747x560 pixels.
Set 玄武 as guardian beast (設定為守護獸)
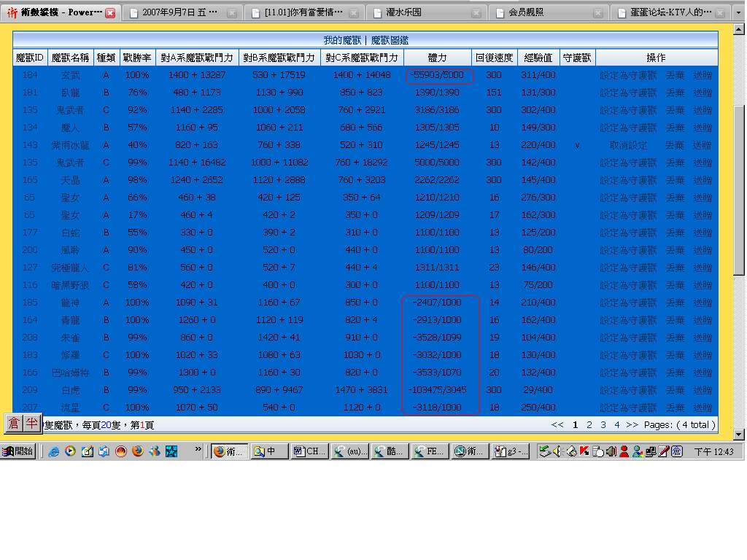tap(628, 75)
